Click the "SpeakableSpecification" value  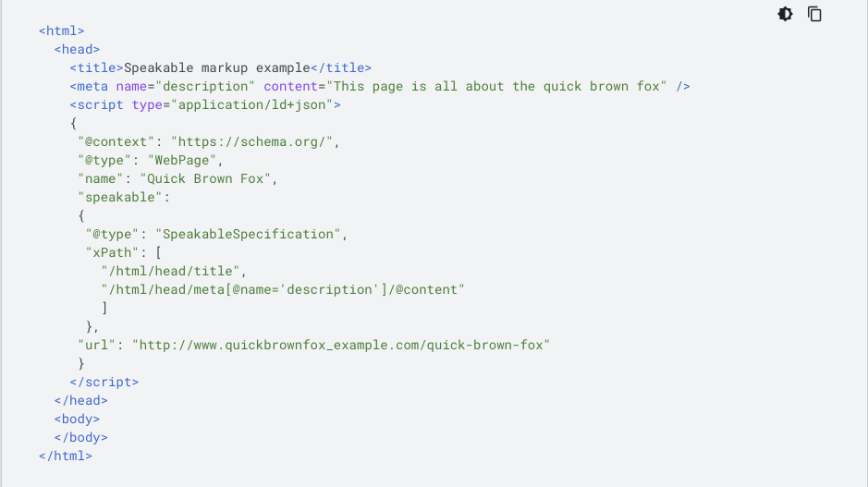click(x=251, y=234)
